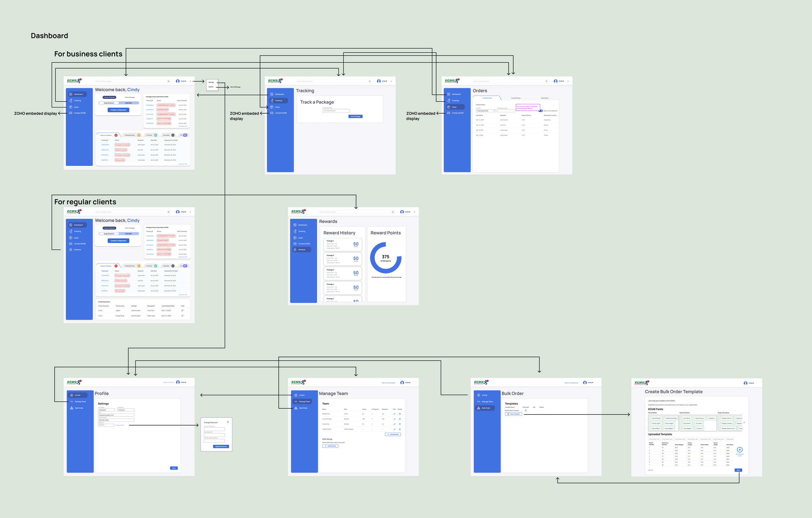Switch to the Current Orders tab
The height and width of the screenshot is (518, 812).
coord(515,98)
